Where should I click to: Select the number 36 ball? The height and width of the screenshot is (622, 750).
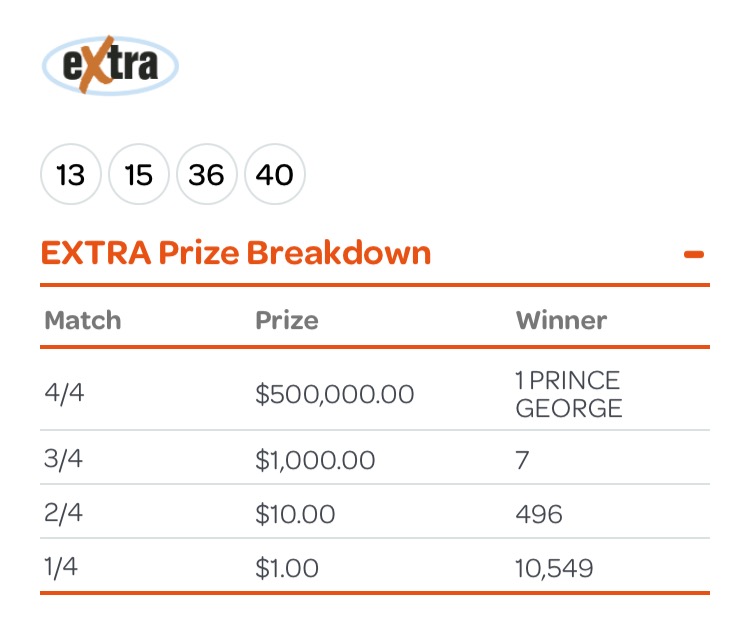207,174
